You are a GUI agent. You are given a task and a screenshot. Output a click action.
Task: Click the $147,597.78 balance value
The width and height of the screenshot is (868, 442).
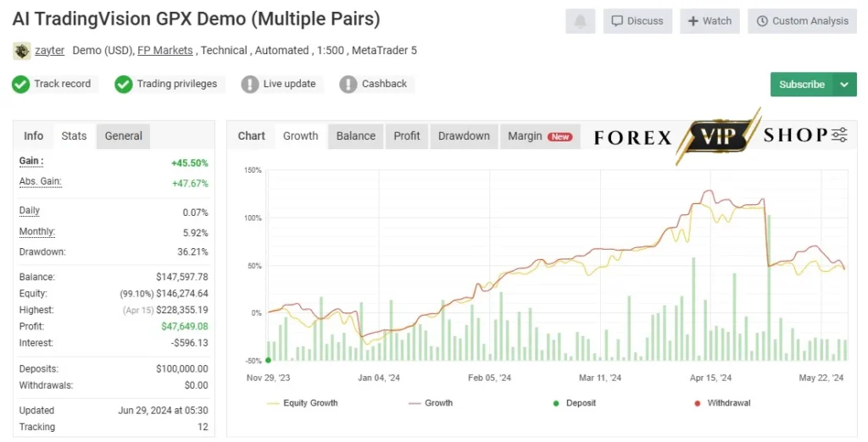(182, 277)
